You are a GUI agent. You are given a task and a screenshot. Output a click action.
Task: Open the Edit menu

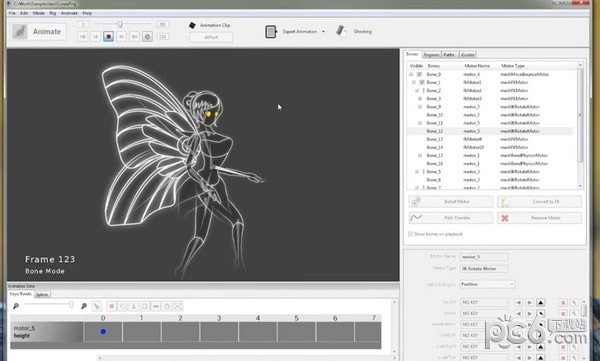coord(24,13)
